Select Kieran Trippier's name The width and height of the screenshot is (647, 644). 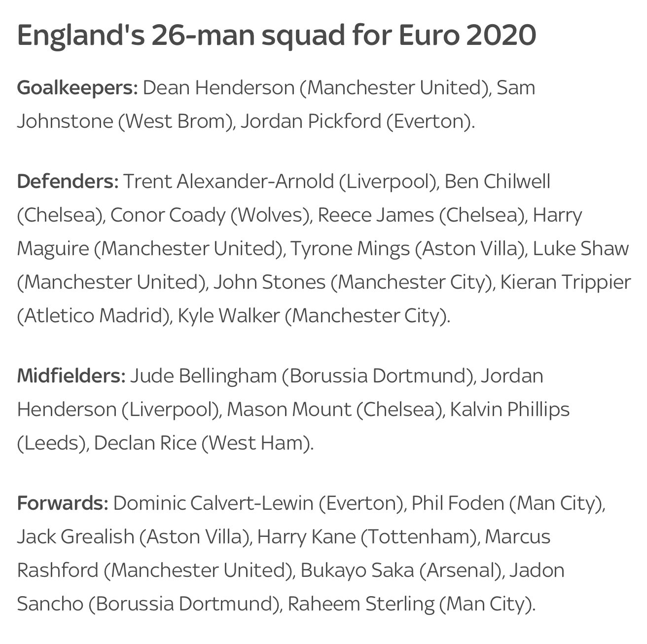[566, 282]
